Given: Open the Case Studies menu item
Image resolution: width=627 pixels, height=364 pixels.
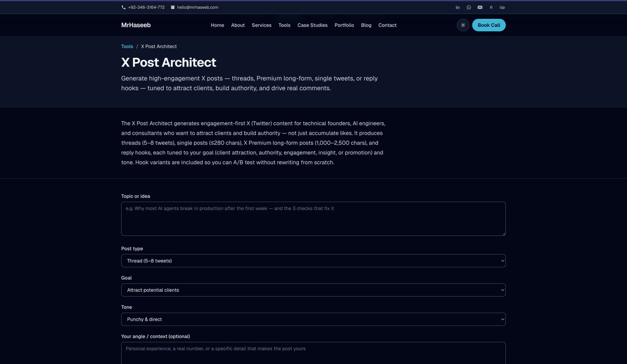Looking at the screenshot, I should pyautogui.click(x=312, y=25).
